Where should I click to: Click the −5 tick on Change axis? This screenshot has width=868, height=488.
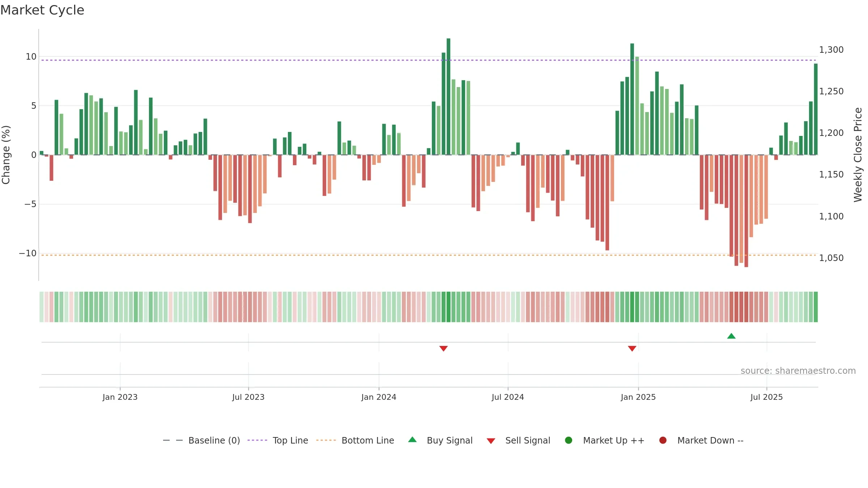(30, 204)
